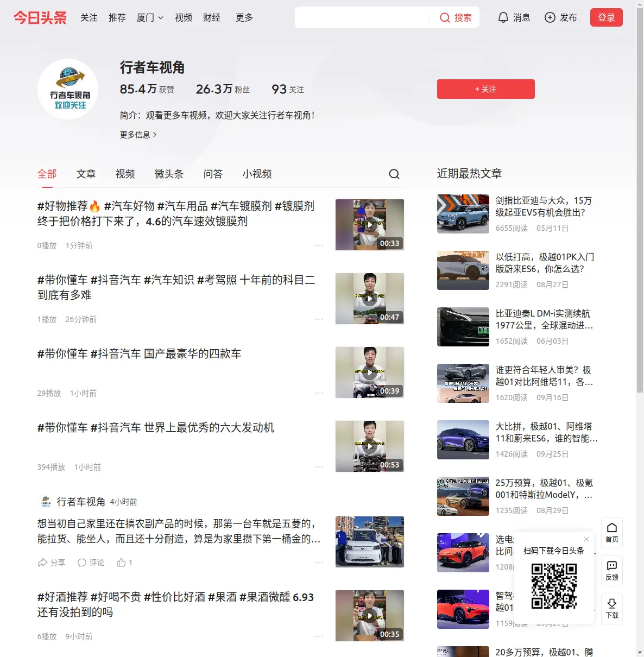
Task: Go to 首页 via the floating home icon
Action: click(612, 533)
